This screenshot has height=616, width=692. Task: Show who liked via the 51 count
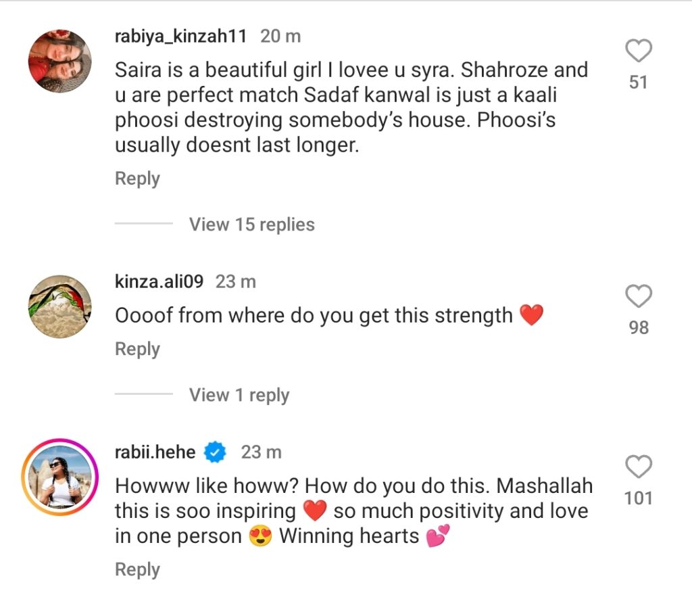[x=639, y=82]
